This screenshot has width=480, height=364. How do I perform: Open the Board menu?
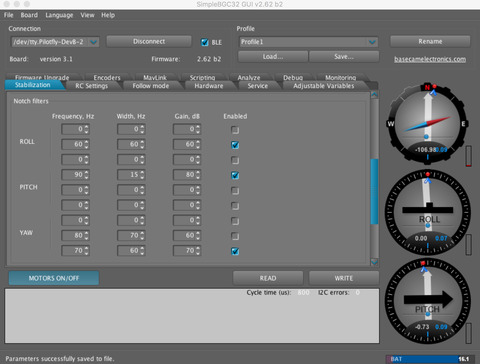click(x=29, y=15)
